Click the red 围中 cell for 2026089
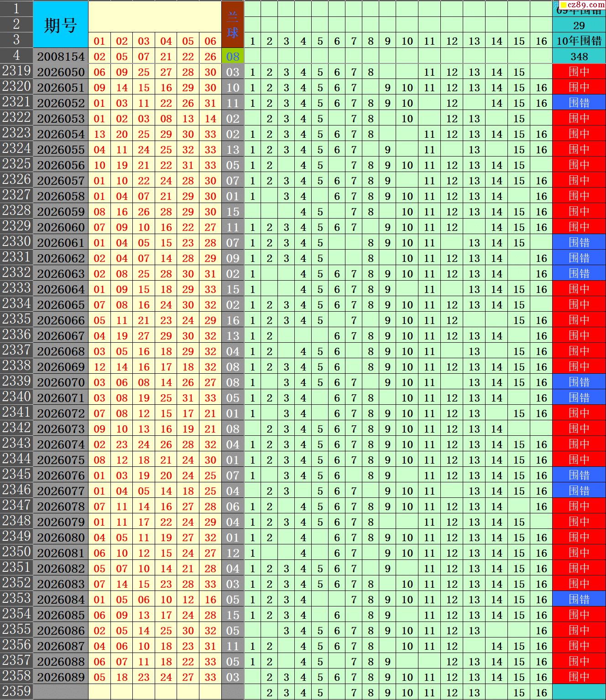The width and height of the screenshot is (606, 700). pyautogui.click(x=579, y=677)
